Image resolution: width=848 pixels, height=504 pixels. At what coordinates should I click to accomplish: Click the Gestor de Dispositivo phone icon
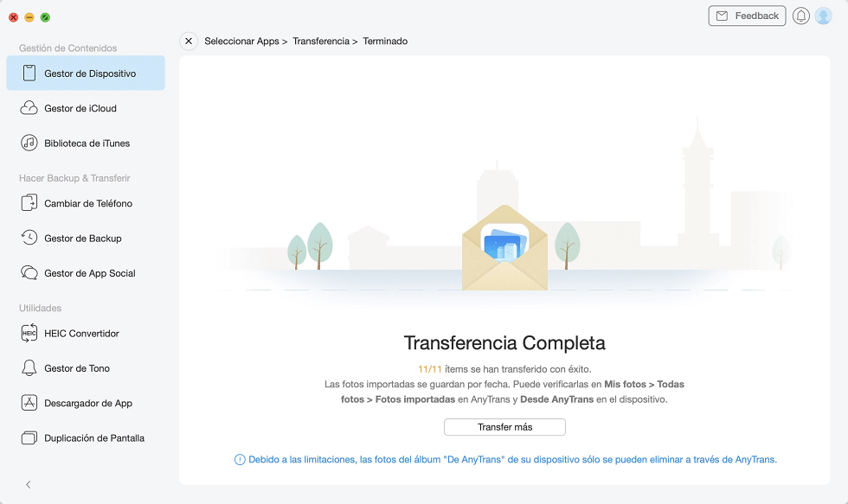coord(29,73)
